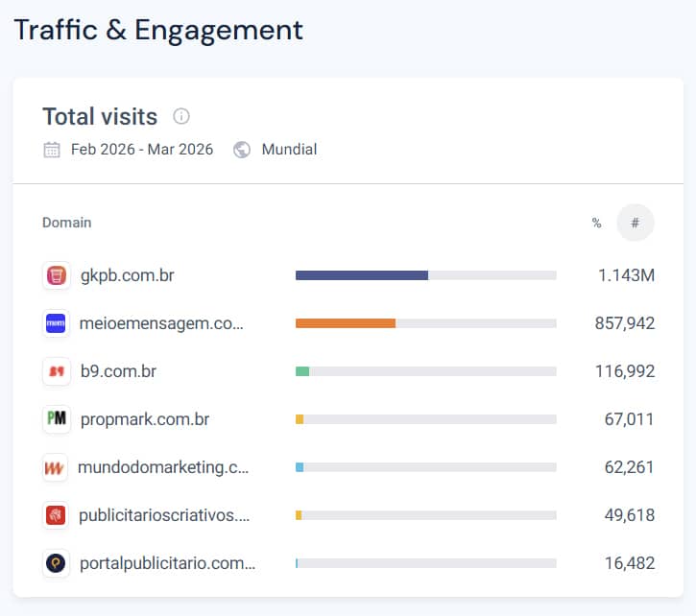Open the b9.com.br domain link
The image size is (696, 616).
(x=118, y=371)
